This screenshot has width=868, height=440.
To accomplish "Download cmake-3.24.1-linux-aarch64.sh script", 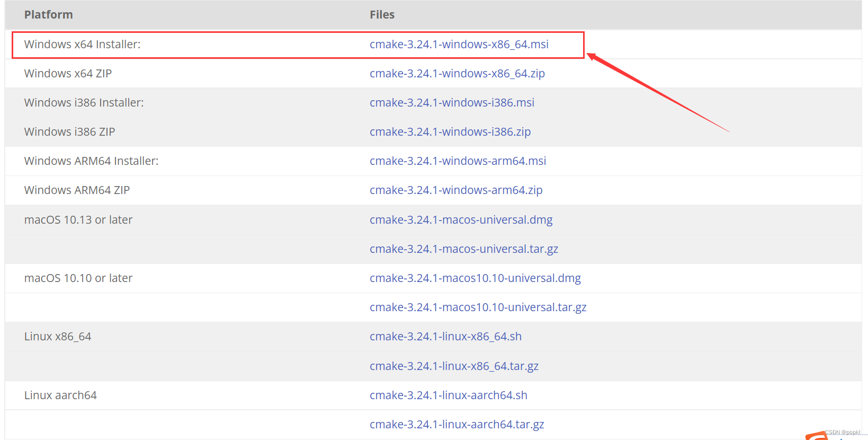I will pyautogui.click(x=449, y=395).
